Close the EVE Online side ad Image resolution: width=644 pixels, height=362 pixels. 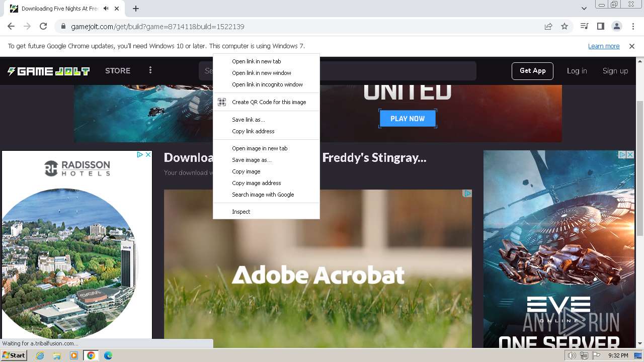click(x=630, y=154)
